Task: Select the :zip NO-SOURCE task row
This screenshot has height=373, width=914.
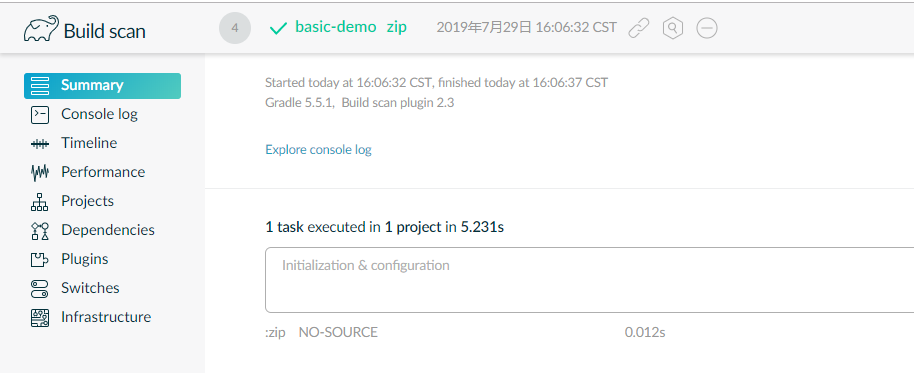Action: point(465,332)
